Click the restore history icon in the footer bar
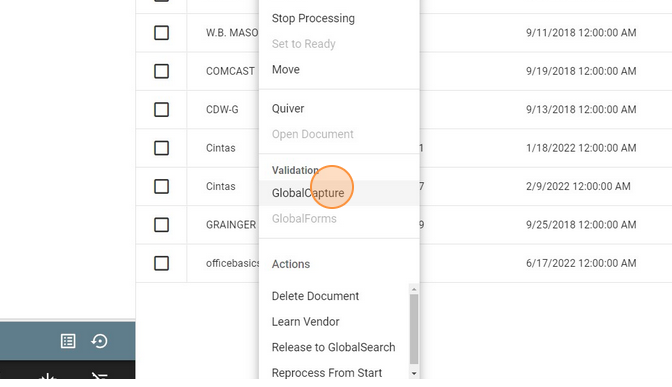This screenshot has width=672, height=387. 99,341
